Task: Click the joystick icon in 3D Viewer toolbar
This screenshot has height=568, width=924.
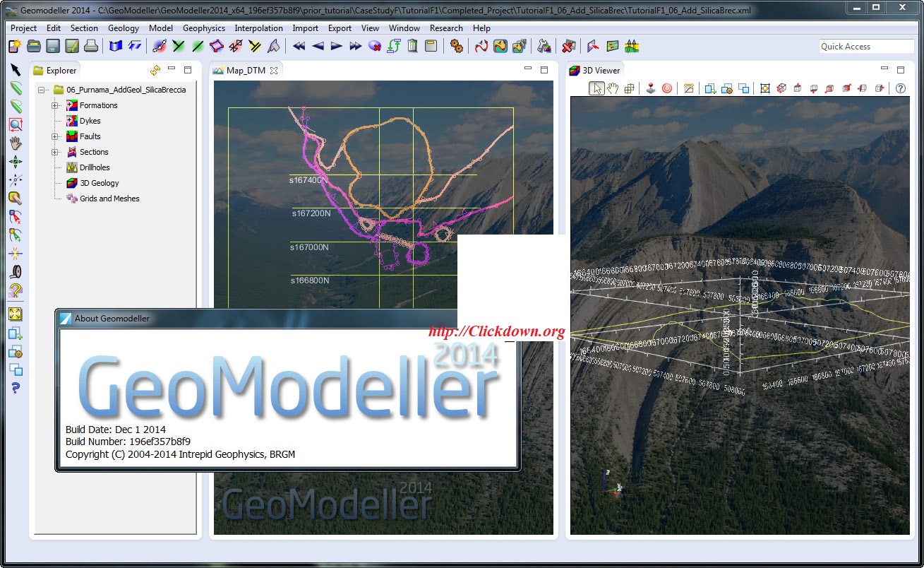Action: pos(650,88)
